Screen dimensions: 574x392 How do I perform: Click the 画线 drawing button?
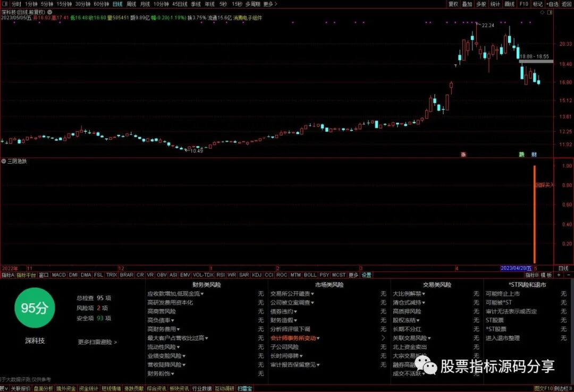[510, 4]
